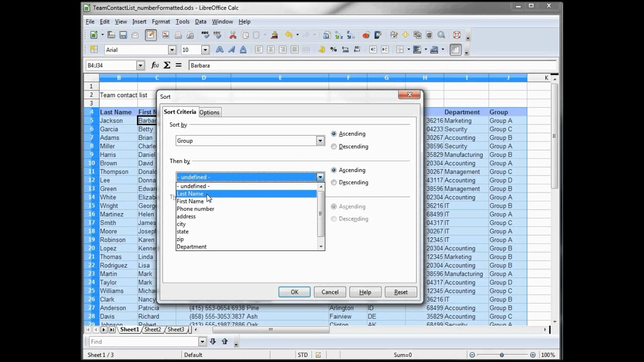Open the Navigator star icon
The width and height of the screenshot is (644, 362).
(x=406, y=35)
